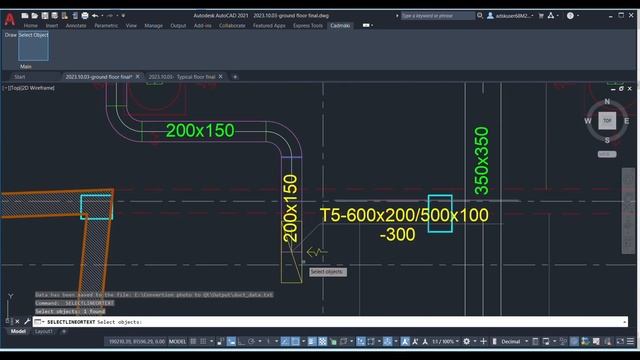
Task: Click the command line customize wrench icon
Action: coord(27,322)
